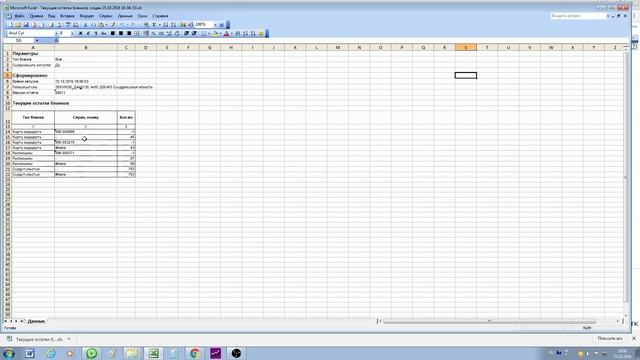Click the Borders button
640x360 pixels.
tap(203, 33)
